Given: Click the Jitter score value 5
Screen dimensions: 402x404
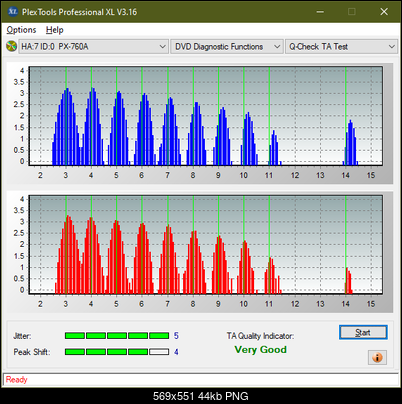Looking at the screenshot, I should [176, 335].
